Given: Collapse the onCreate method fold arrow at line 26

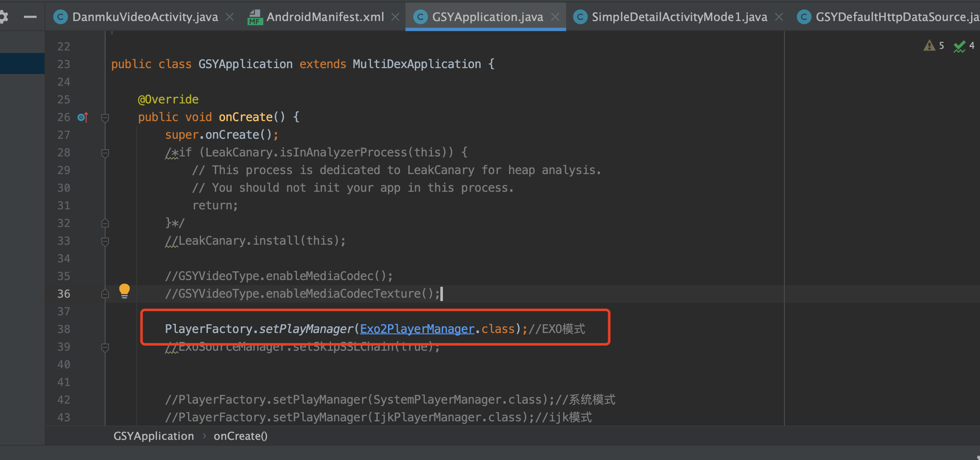Looking at the screenshot, I should point(105,118).
